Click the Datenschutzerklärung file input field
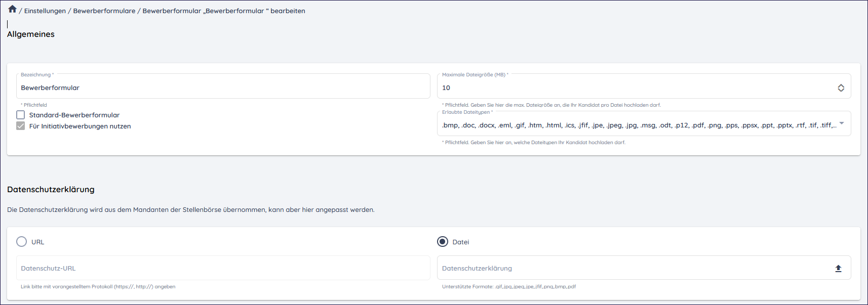 [633, 268]
